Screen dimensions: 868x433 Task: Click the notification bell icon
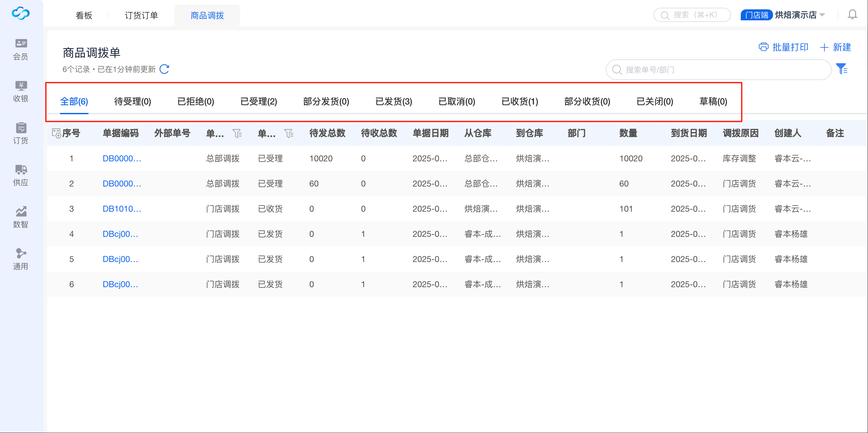click(x=852, y=15)
